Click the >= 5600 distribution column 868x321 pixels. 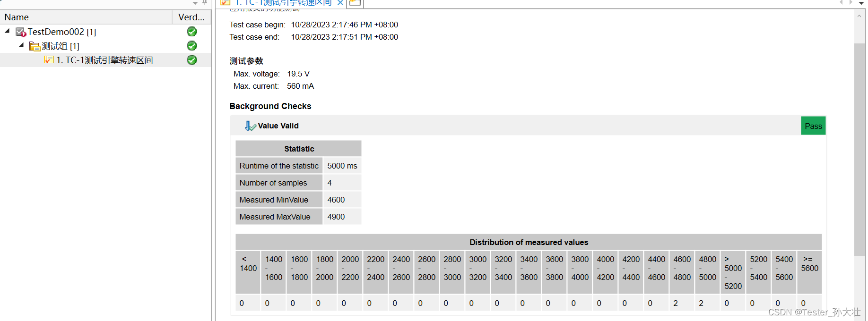pos(809,272)
